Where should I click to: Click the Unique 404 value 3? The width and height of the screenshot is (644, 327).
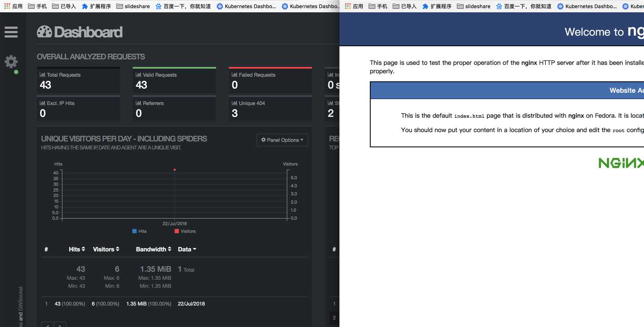coord(235,113)
